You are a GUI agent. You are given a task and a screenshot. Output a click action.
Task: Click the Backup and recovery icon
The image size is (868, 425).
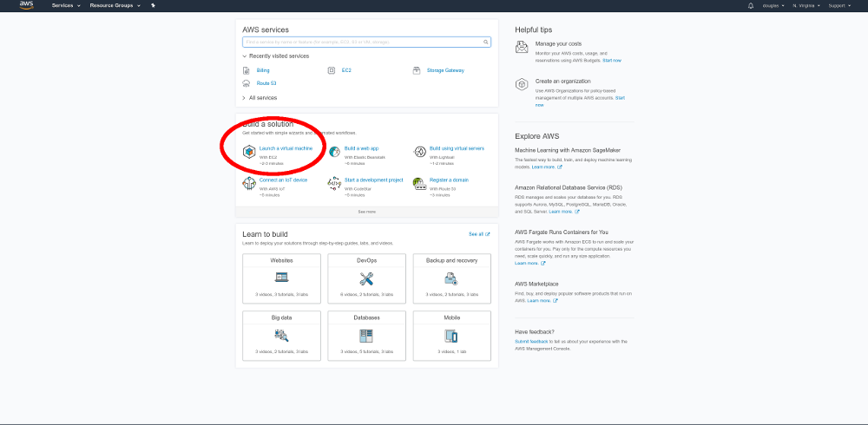(x=451, y=278)
